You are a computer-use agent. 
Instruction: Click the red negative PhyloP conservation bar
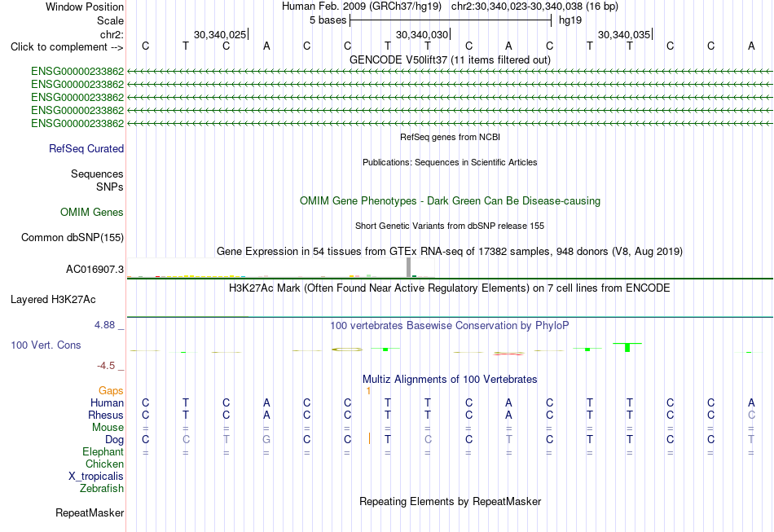(x=508, y=354)
